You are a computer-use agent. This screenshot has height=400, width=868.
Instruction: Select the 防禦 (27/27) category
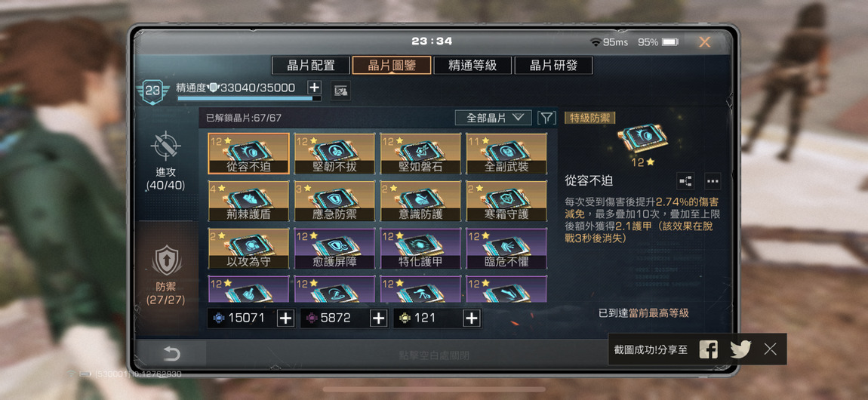[x=167, y=275]
